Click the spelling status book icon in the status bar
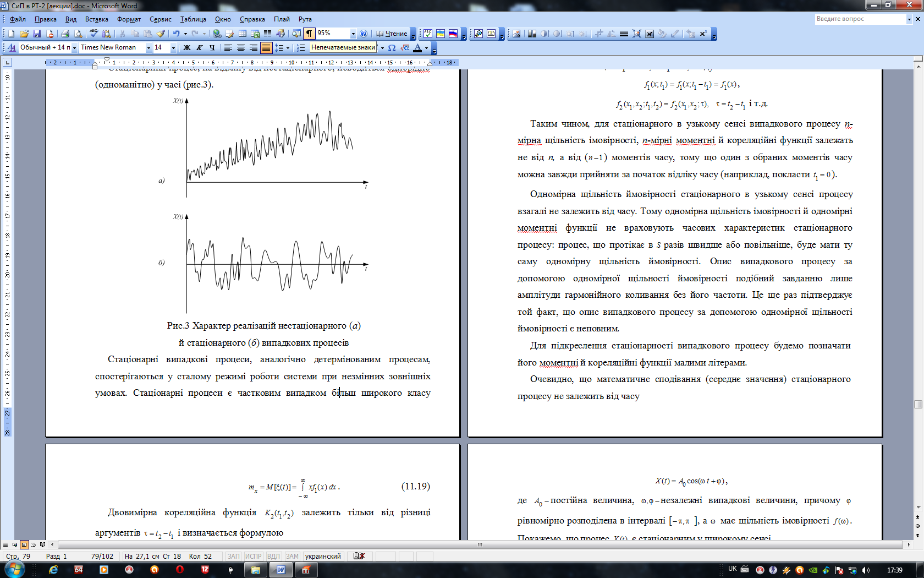Viewport: 924px width, 578px height. (359, 556)
